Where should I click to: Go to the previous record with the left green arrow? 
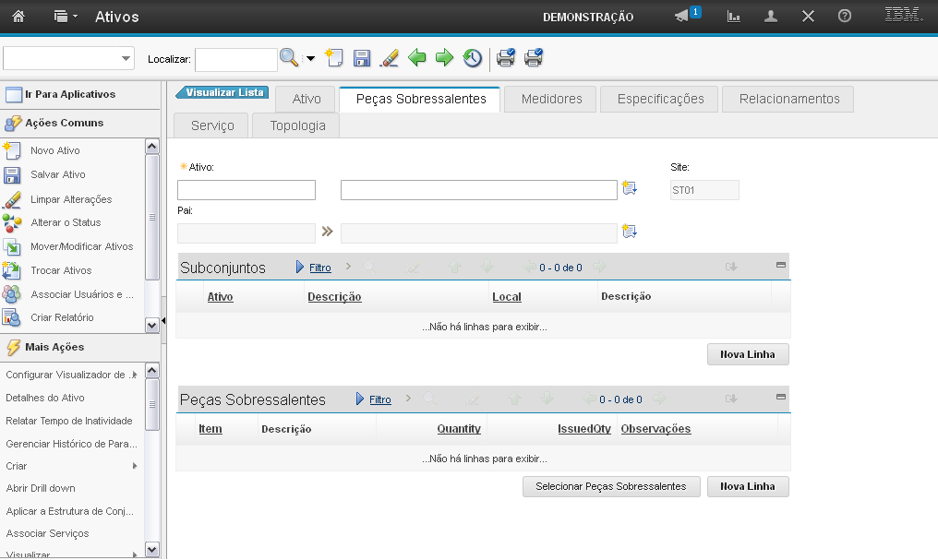[417, 59]
